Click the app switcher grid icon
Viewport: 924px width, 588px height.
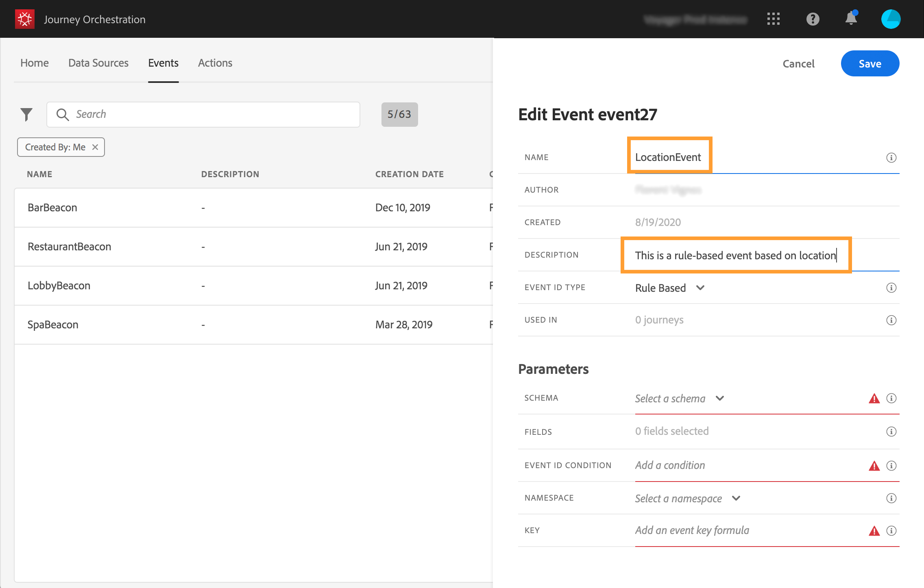coord(773,19)
